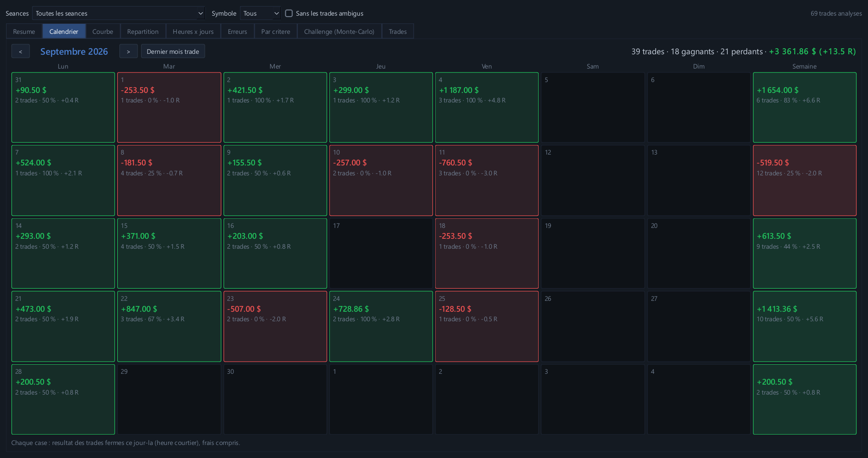The image size is (868, 458).
Task: Select day 1 cell with -253.50 $ and 1 trade
Action: click(169, 107)
